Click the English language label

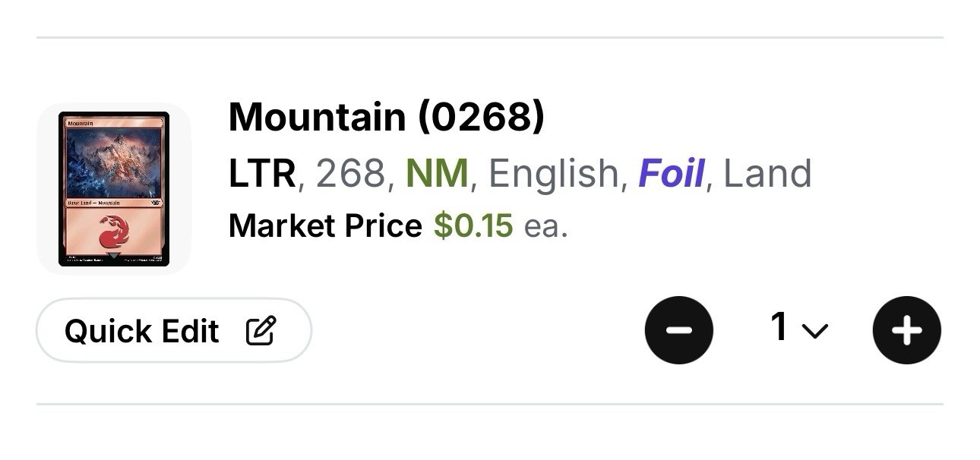point(554,174)
